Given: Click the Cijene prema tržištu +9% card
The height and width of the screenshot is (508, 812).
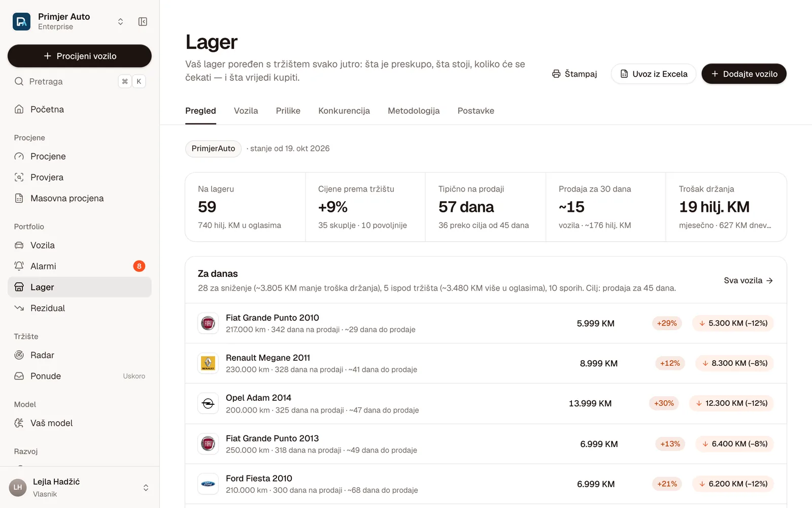Looking at the screenshot, I should [365, 207].
